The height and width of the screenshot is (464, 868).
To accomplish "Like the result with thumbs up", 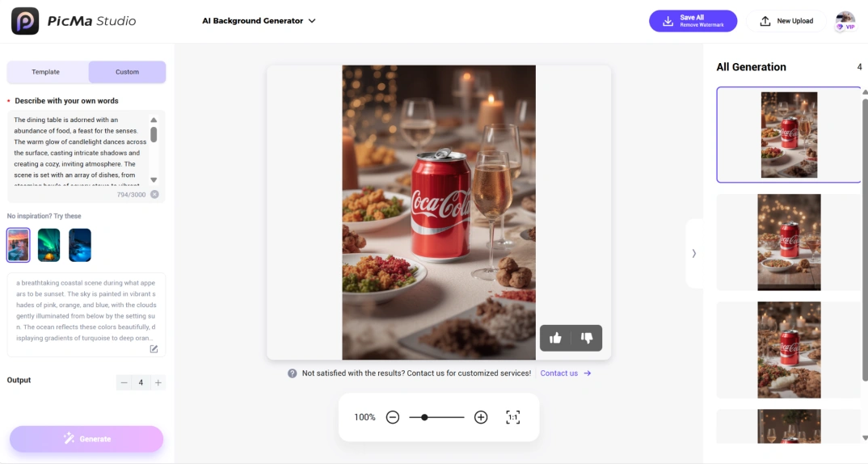I will click(555, 338).
